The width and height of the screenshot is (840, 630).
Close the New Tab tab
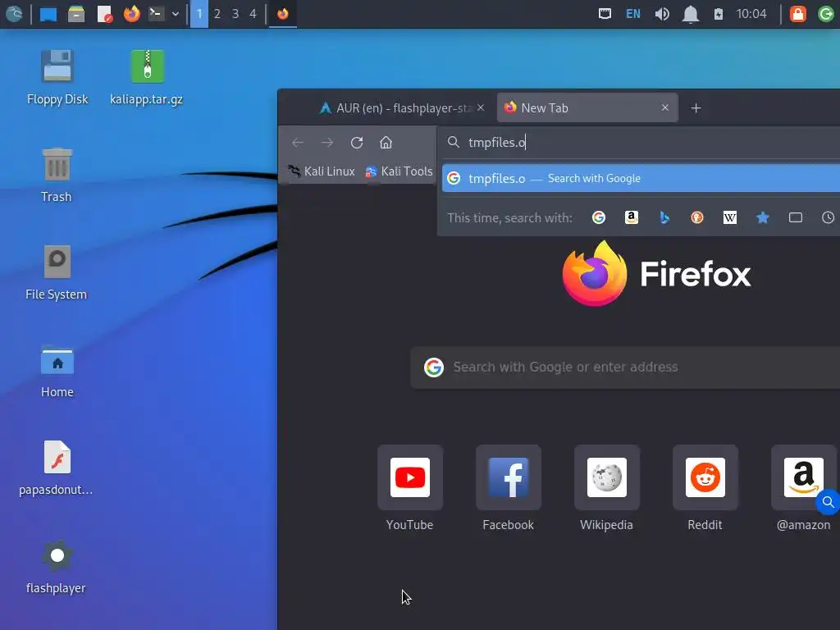[664, 107]
